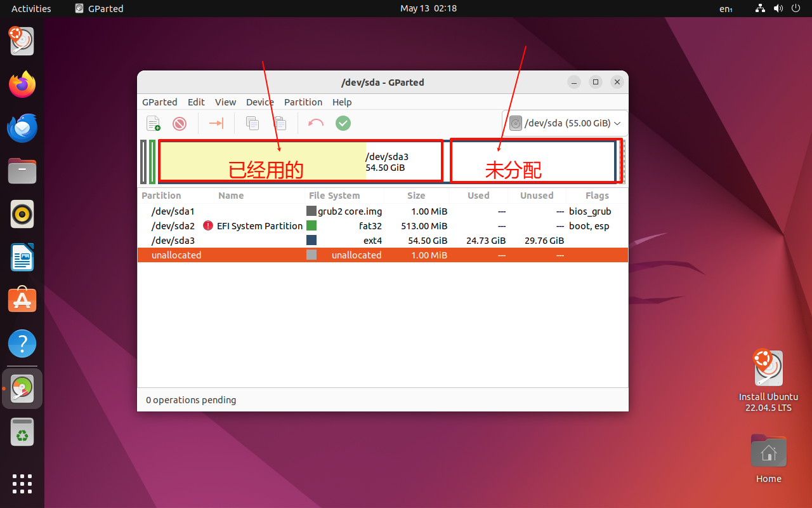Screen dimensions: 812x508
Task: Open the Trash from the dock
Action: point(22,432)
